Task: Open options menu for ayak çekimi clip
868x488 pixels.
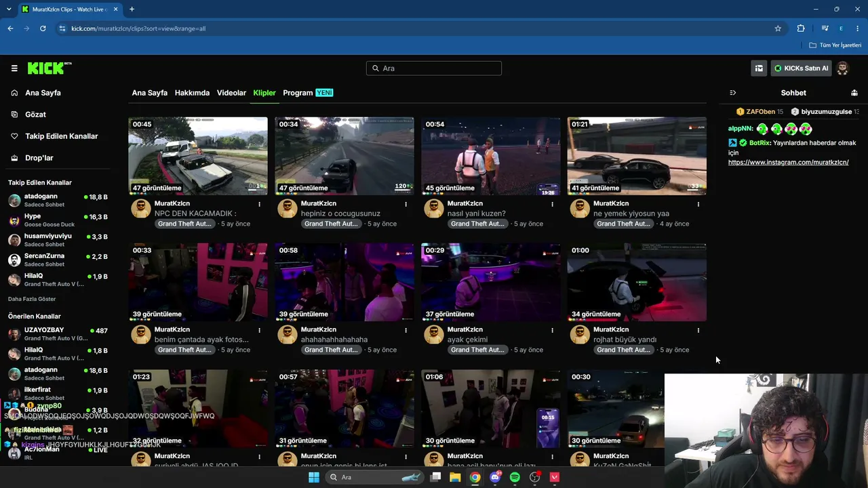Action: (x=552, y=330)
